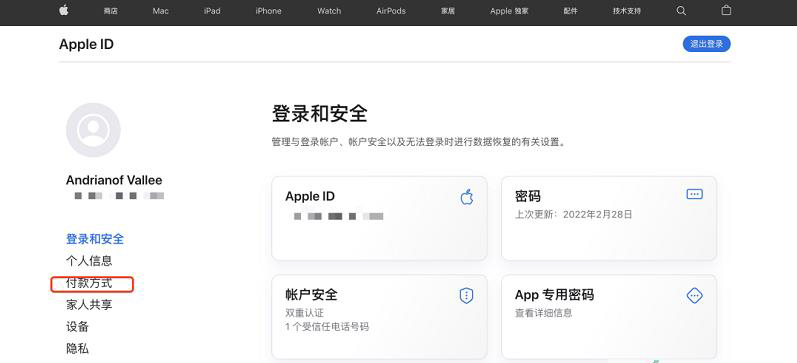Open the Apple ID card
This screenshot has width=797, height=363.
(379, 219)
